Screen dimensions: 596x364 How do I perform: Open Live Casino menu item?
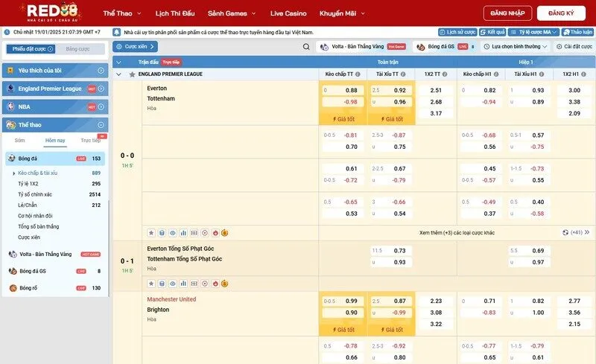pos(288,13)
